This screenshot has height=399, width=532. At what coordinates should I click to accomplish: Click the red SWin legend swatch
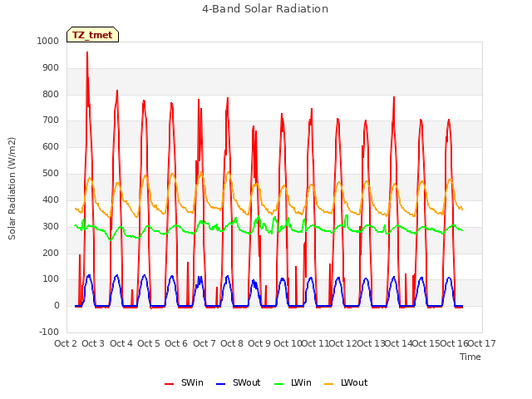click(169, 384)
